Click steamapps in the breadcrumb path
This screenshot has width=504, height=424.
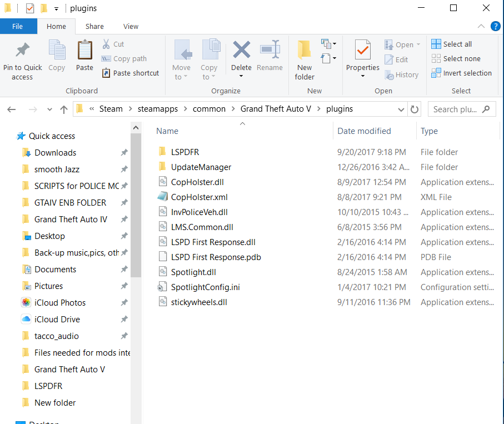(158, 109)
